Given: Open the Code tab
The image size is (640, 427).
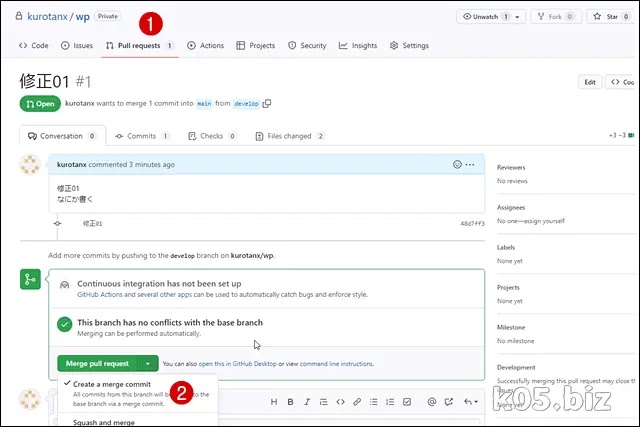Looking at the screenshot, I should [x=33, y=46].
